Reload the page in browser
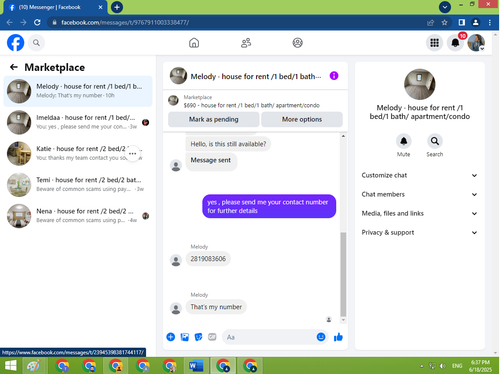The image size is (500, 374). pyautogui.click(x=37, y=22)
